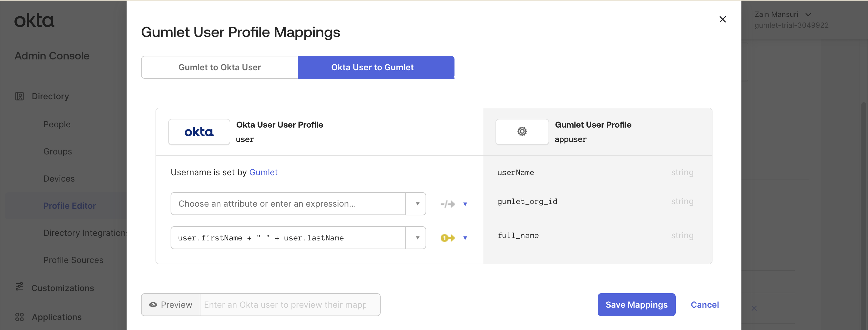The image size is (868, 330).
Task: Edit the user.firstName + user.lastName expression
Action: (288, 238)
